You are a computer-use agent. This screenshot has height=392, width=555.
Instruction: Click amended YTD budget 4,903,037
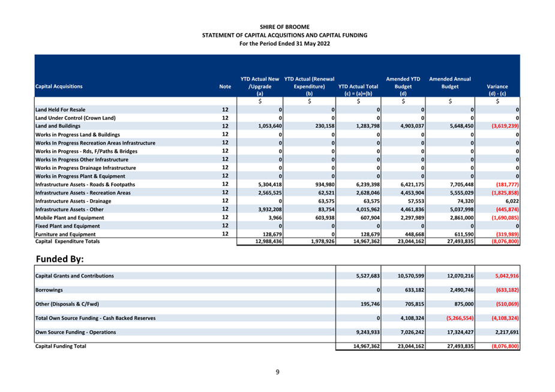pyautogui.click(x=412, y=126)
